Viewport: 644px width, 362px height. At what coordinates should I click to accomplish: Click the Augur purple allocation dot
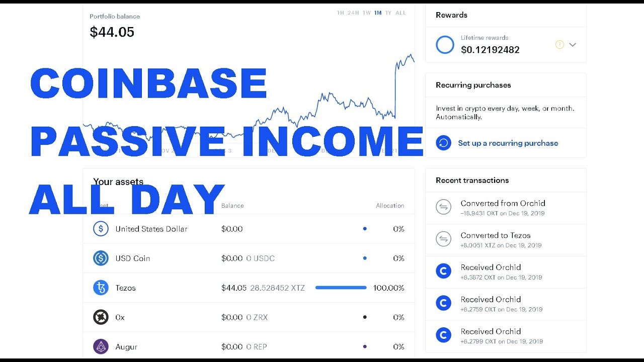[x=365, y=346]
